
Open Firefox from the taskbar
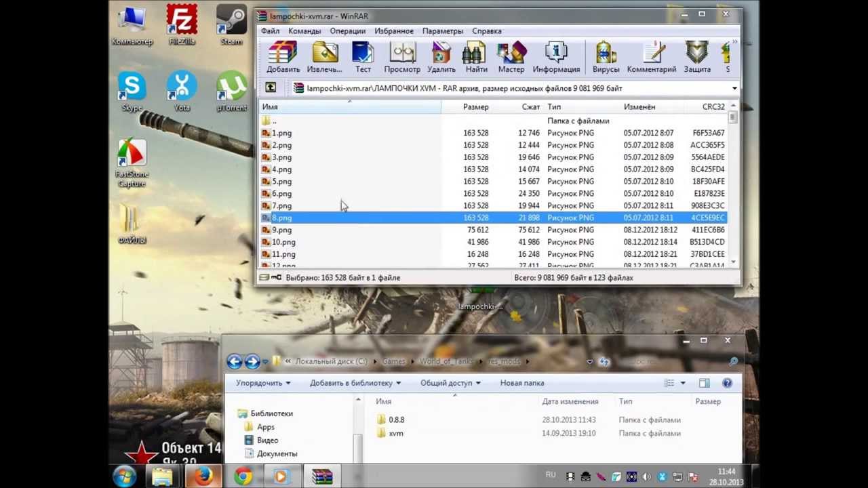203,476
